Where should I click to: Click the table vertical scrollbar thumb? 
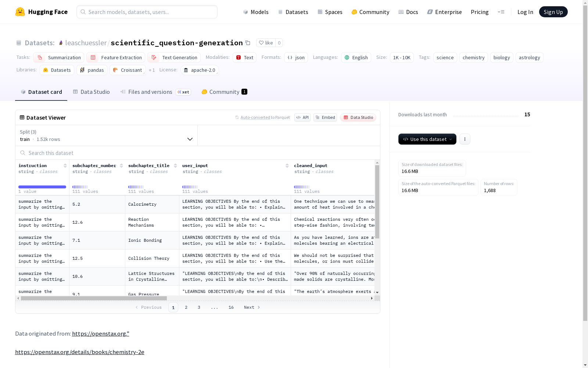point(377,202)
